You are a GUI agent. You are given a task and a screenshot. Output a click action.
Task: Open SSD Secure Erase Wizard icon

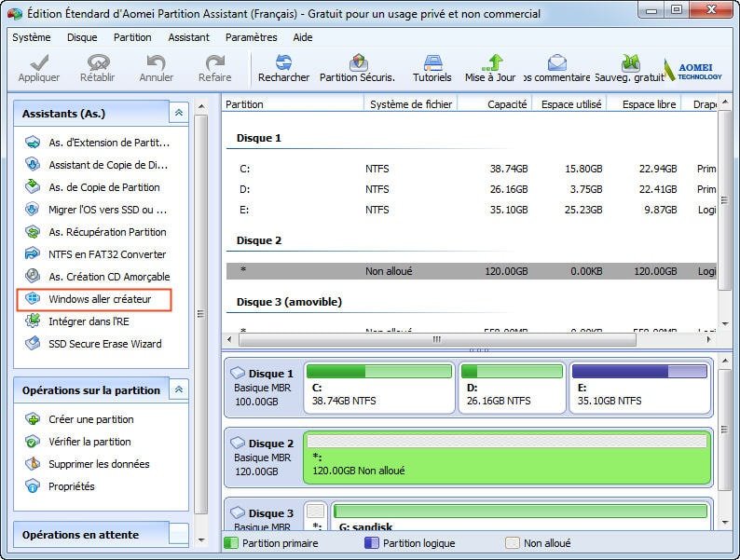pyautogui.click(x=33, y=344)
